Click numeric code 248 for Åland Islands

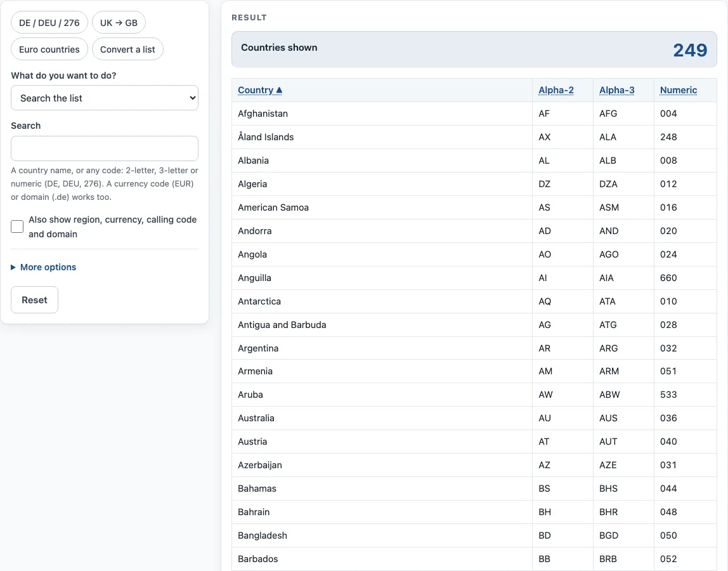pyautogui.click(x=668, y=137)
